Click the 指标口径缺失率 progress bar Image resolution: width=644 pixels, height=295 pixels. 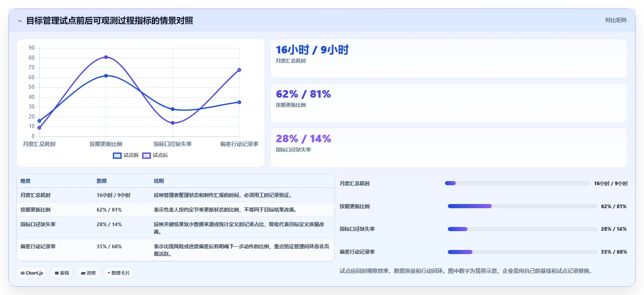(523, 229)
